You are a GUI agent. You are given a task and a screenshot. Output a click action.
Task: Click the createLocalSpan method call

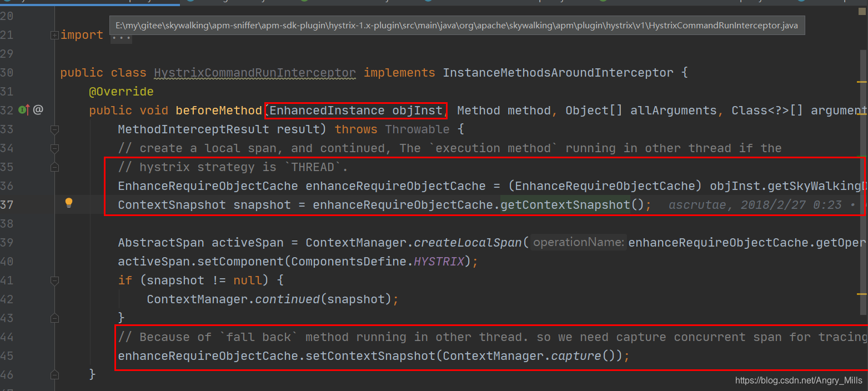pos(468,243)
